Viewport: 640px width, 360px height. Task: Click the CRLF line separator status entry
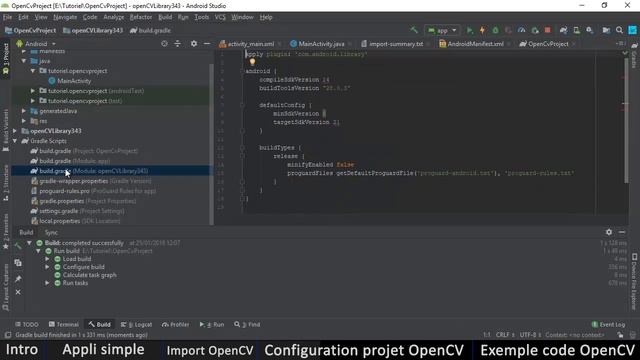pyautogui.click(x=505, y=335)
